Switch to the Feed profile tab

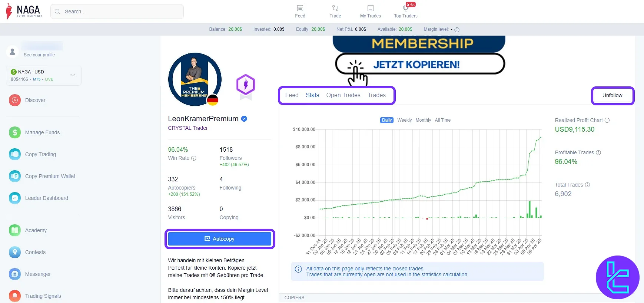(x=292, y=95)
